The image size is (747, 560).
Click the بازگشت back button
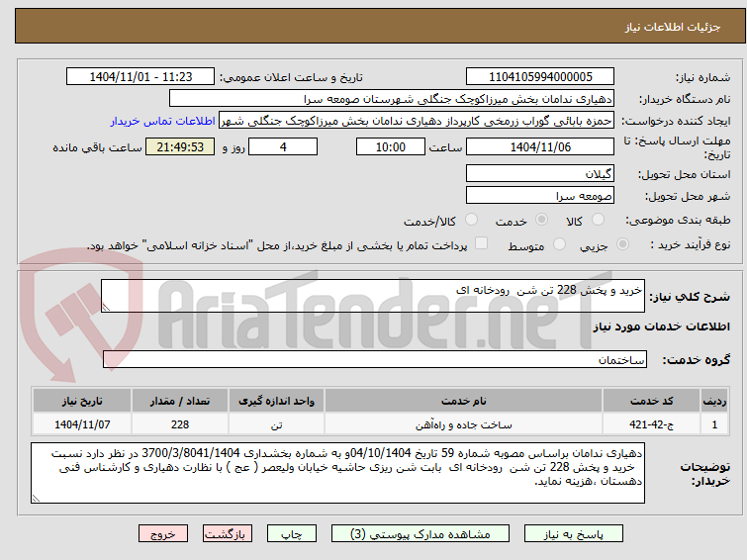228,534
